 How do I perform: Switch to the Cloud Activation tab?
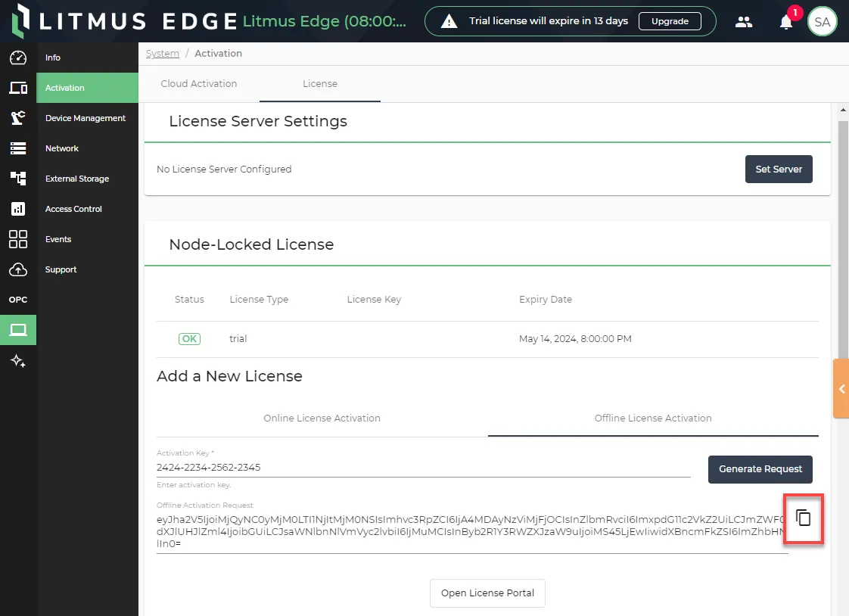(x=199, y=84)
